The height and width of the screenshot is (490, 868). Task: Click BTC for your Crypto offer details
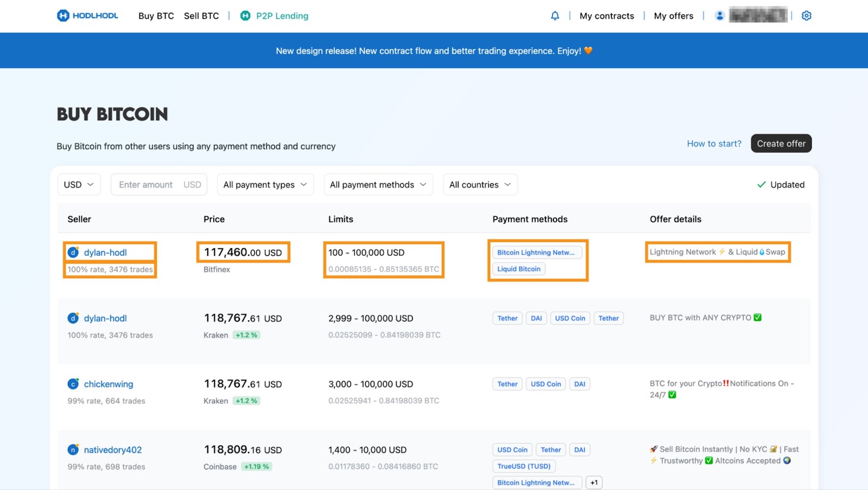coord(722,389)
